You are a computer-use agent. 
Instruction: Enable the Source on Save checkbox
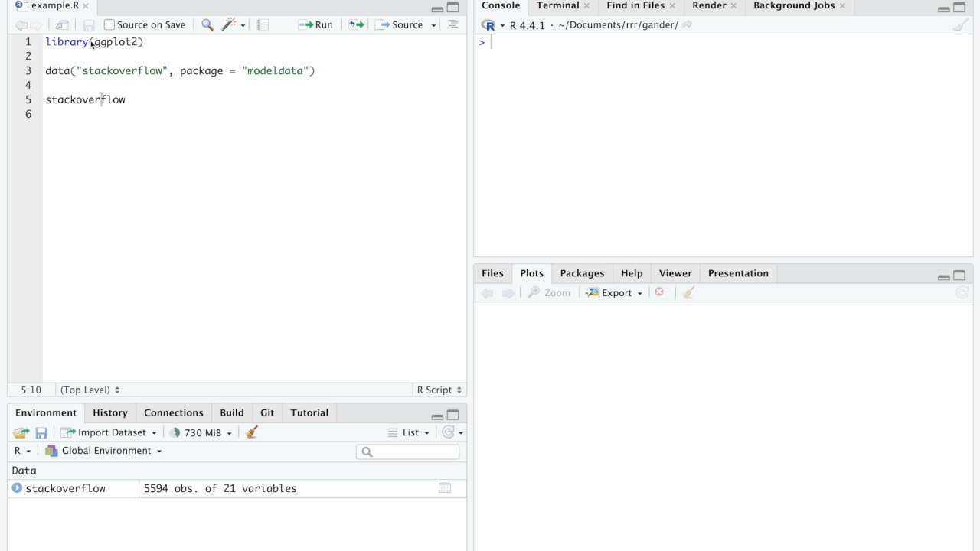click(x=109, y=24)
